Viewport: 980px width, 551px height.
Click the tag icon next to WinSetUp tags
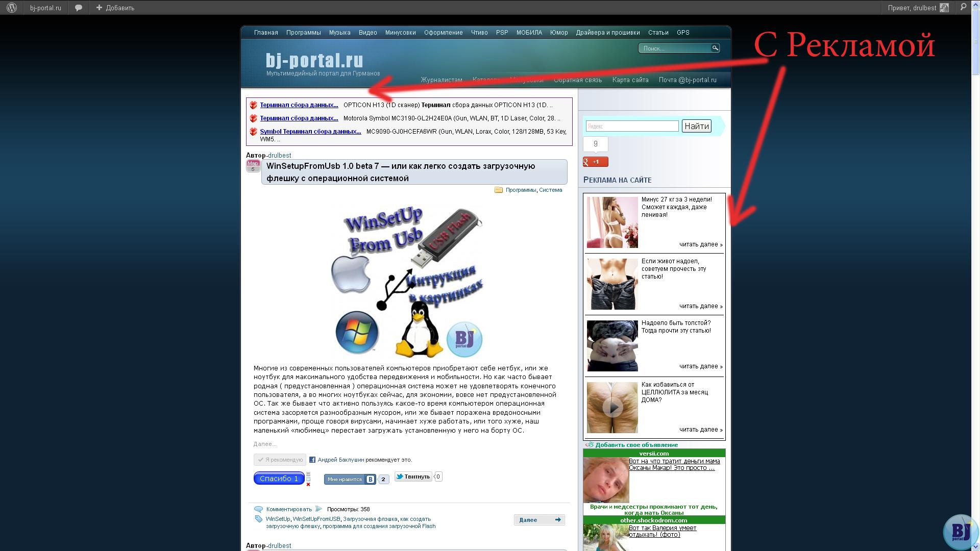tap(259, 519)
